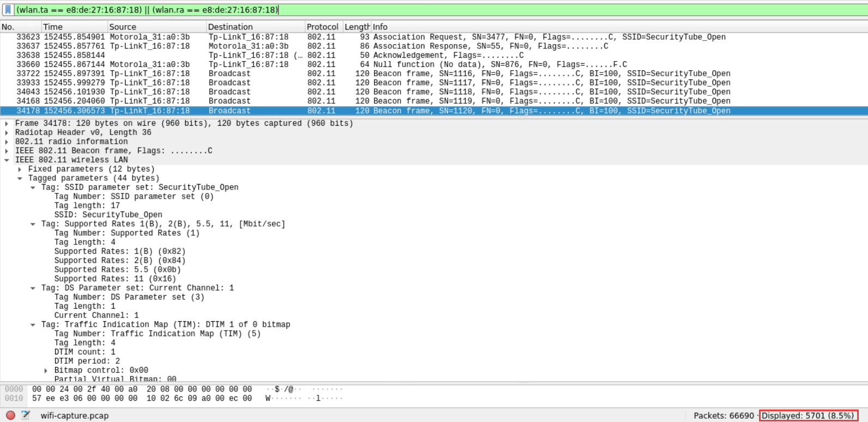Select packet 33933 Beacon frame row
868x422 pixels.
[x=434, y=83]
